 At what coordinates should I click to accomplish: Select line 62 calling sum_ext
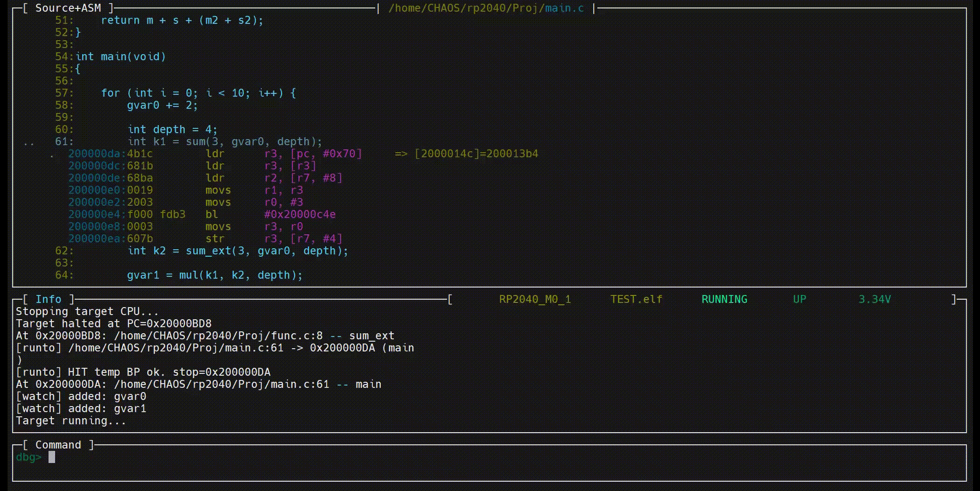(x=238, y=251)
